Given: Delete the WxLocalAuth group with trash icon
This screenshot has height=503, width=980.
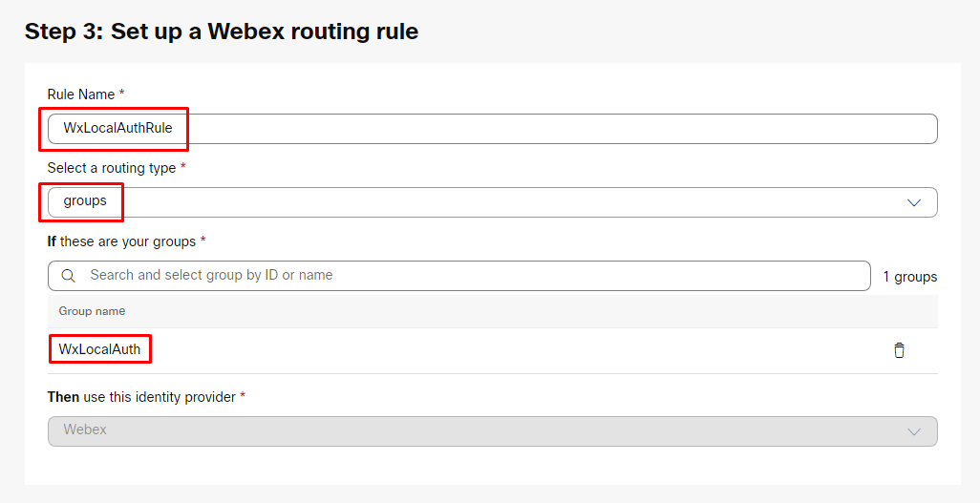Looking at the screenshot, I should point(899,350).
